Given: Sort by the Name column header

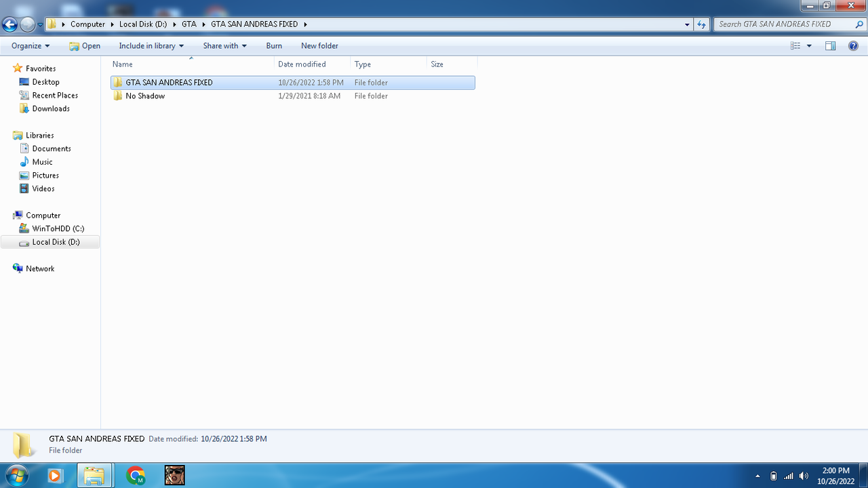Looking at the screenshot, I should [192, 64].
